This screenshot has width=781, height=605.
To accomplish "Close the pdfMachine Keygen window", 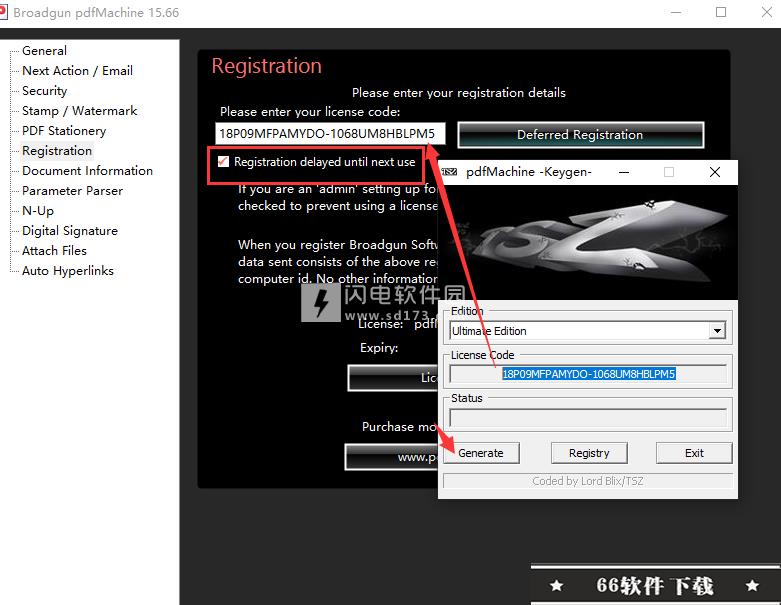I will click(x=715, y=172).
